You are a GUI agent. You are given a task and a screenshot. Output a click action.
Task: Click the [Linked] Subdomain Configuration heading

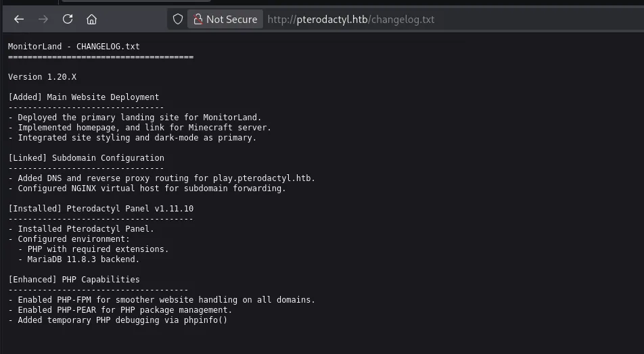[x=86, y=158]
